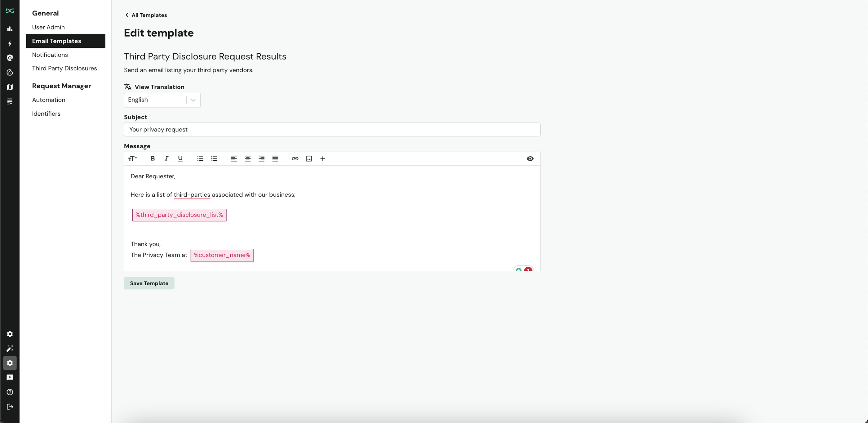
Task: Click the Subject input field
Action: click(332, 129)
